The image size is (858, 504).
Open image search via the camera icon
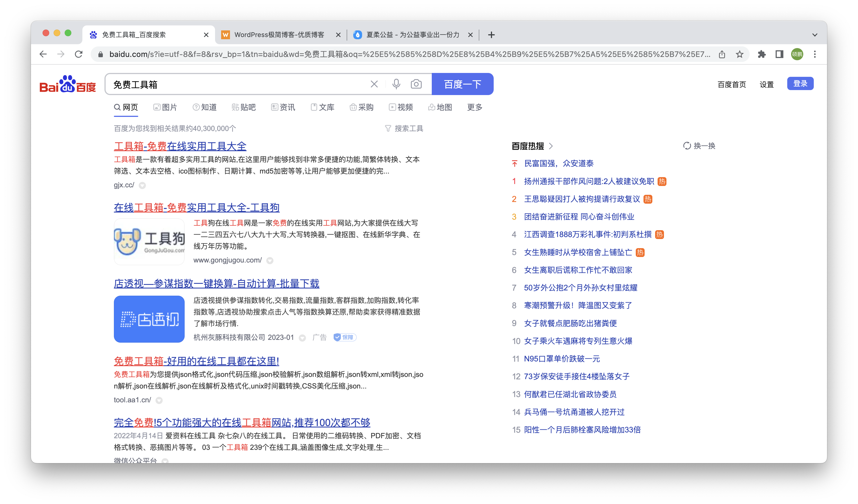416,84
